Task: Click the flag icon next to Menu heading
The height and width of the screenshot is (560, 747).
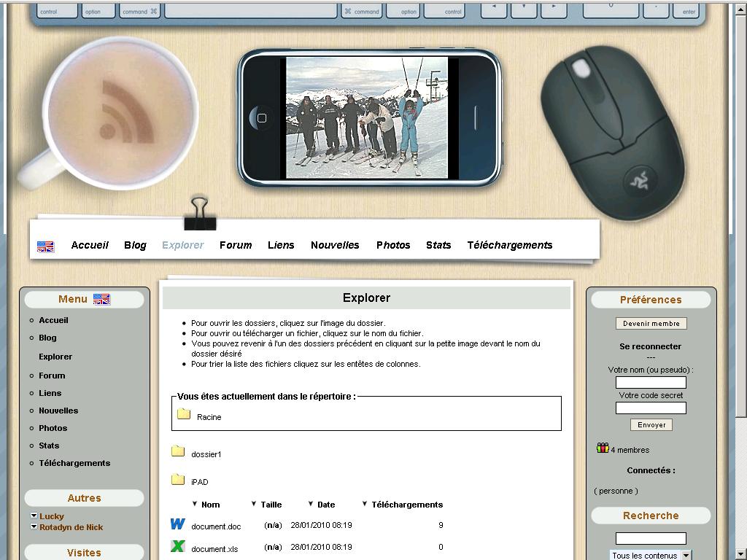Action: click(101, 299)
